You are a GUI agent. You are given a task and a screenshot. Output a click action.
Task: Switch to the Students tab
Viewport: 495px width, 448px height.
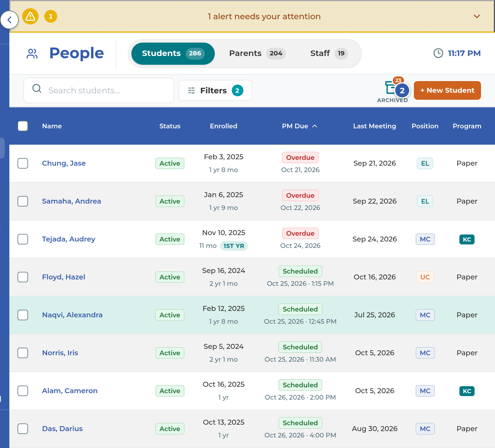173,54
